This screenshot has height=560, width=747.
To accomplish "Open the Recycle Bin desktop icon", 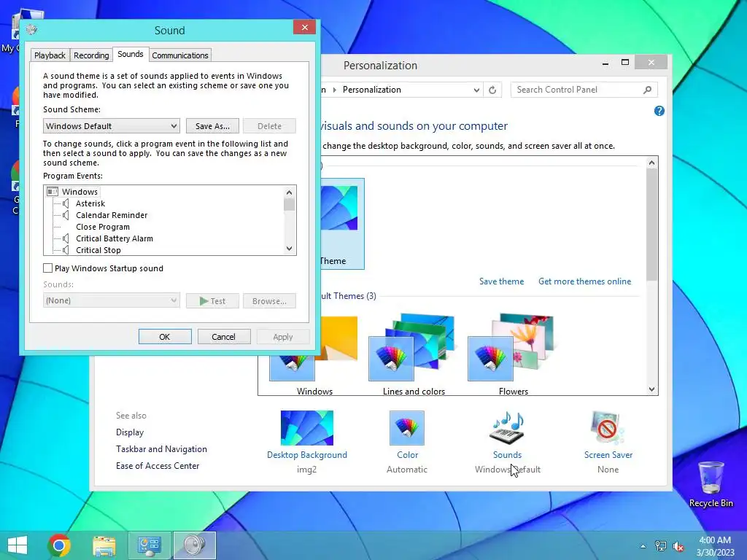I will coord(711,484).
